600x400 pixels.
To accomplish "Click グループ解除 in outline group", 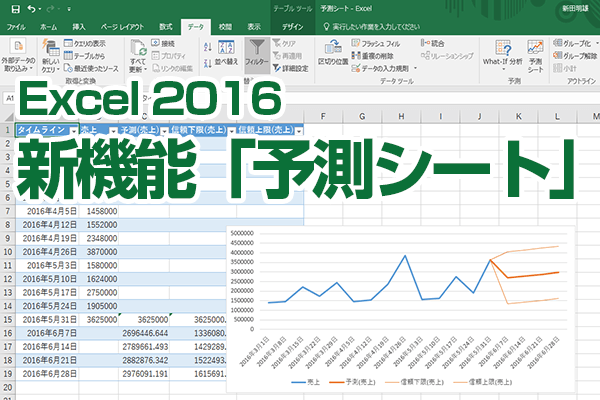I will (575, 56).
